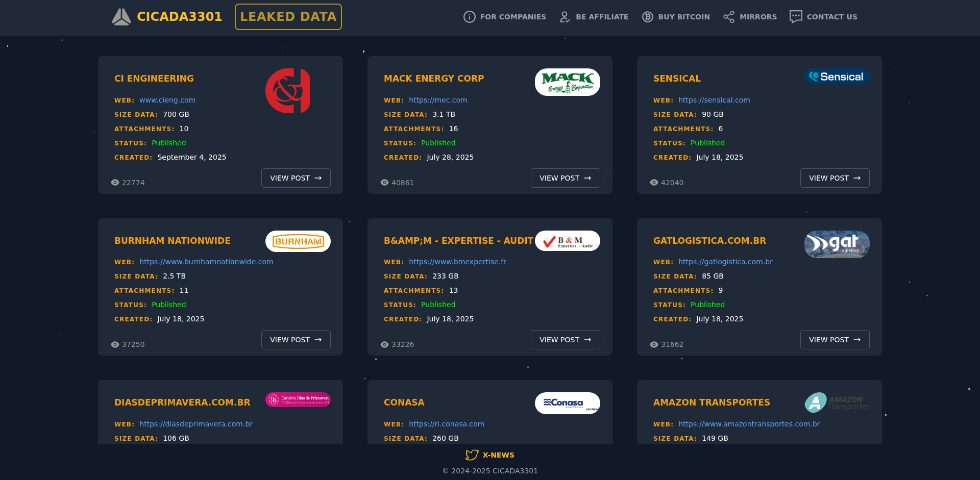The image size is (980, 480).
Task: Select Contact Us in the top navigation
Action: (x=831, y=17)
